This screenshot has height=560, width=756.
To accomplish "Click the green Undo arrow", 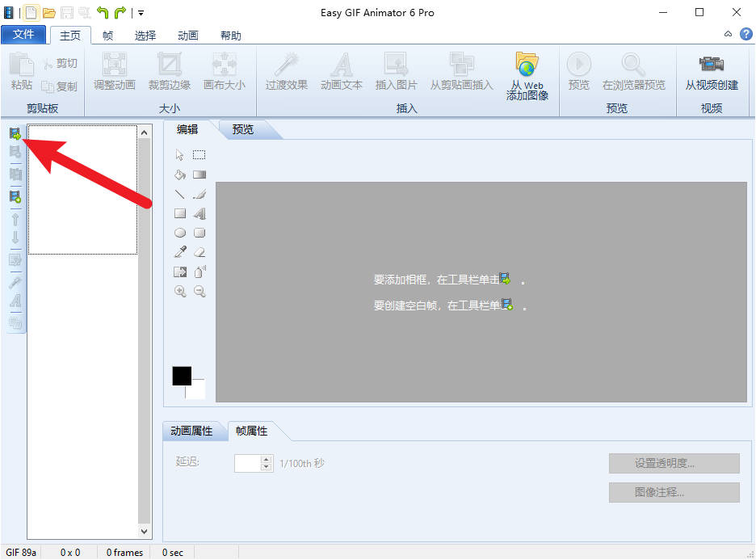I will click(x=103, y=13).
